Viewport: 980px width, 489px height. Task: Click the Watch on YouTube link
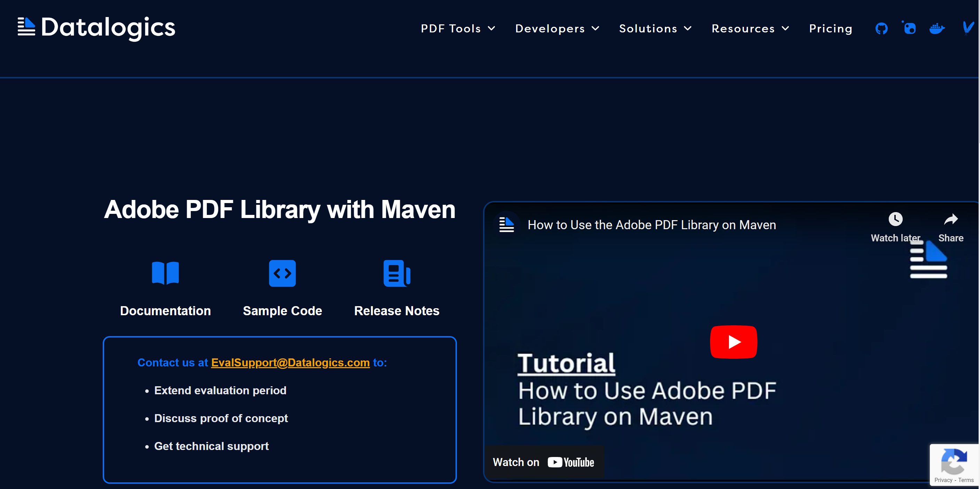pos(544,462)
